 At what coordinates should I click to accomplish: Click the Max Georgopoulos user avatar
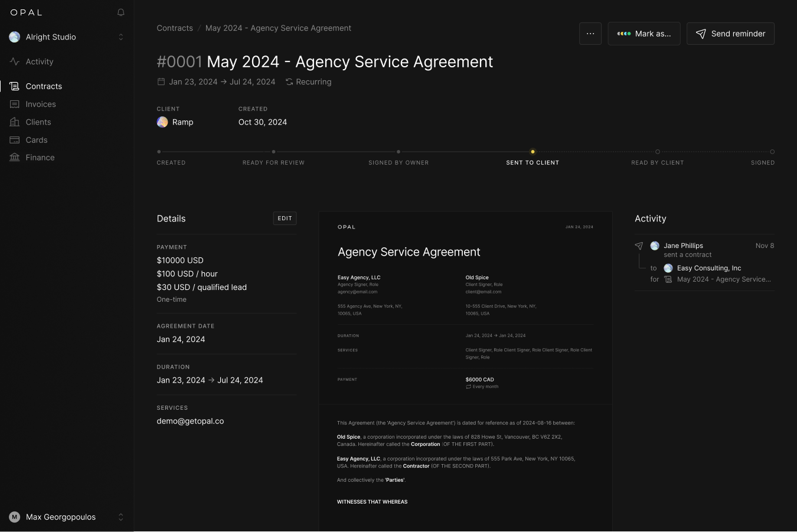[x=15, y=517]
